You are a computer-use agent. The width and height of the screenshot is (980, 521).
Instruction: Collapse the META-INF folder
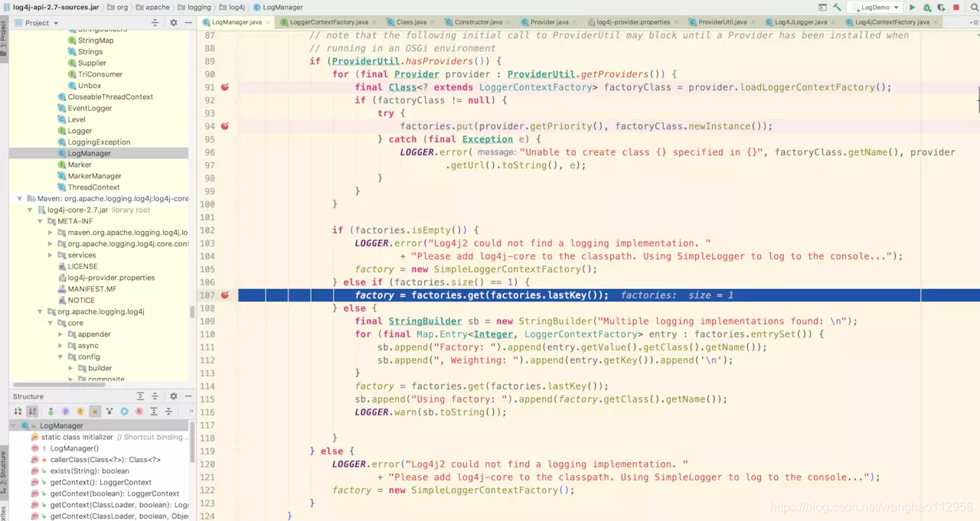pyautogui.click(x=41, y=221)
